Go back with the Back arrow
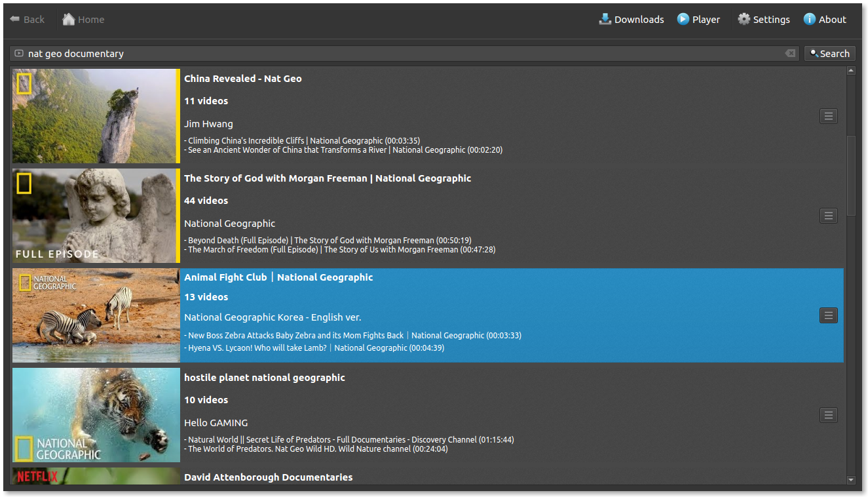The image size is (868, 497). pos(28,20)
